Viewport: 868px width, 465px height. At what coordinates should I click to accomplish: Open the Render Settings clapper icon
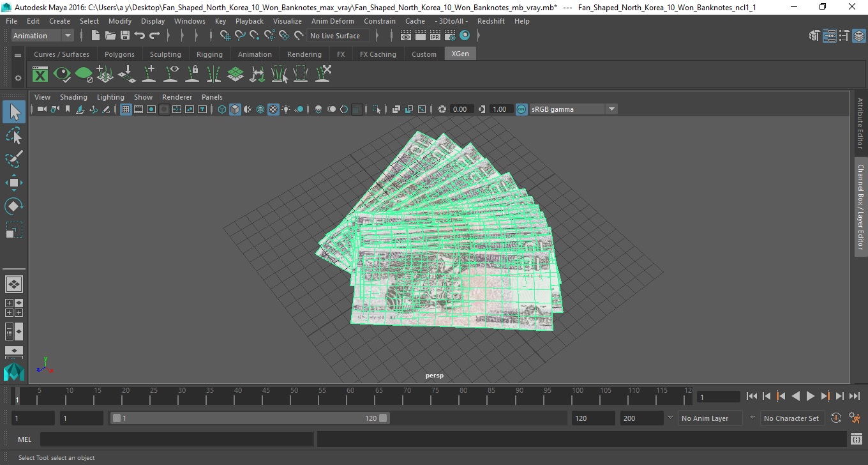point(451,36)
